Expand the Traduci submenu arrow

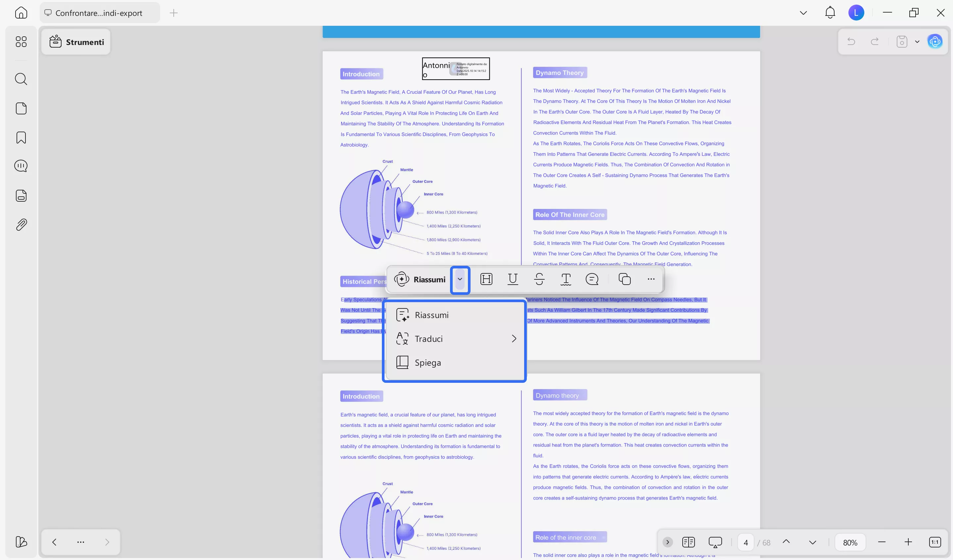(x=514, y=339)
